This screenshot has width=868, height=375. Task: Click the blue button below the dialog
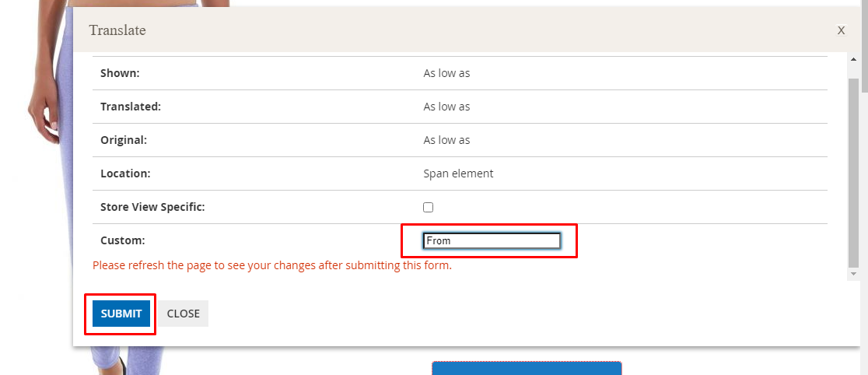pyautogui.click(x=527, y=367)
